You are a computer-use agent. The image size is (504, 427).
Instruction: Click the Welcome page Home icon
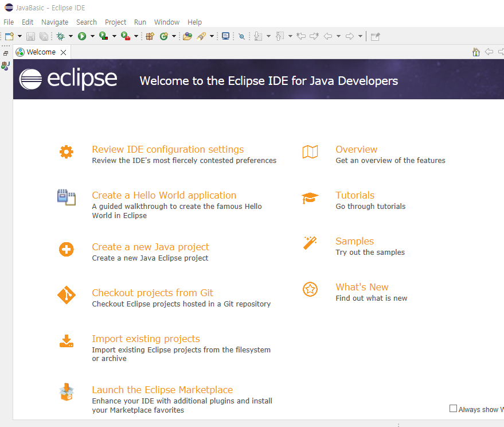(x=476, y=52)
